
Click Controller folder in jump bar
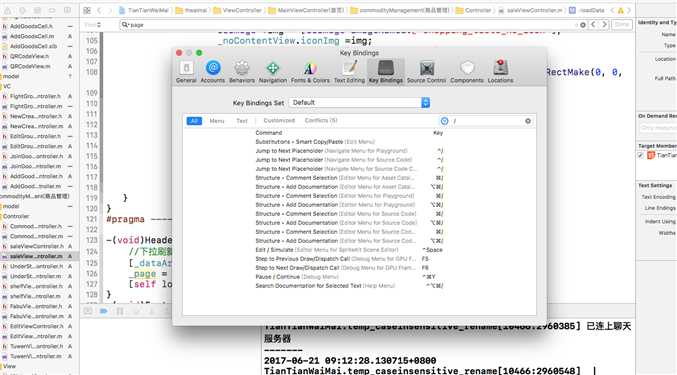pyautogui.click(x=474, y=10)
